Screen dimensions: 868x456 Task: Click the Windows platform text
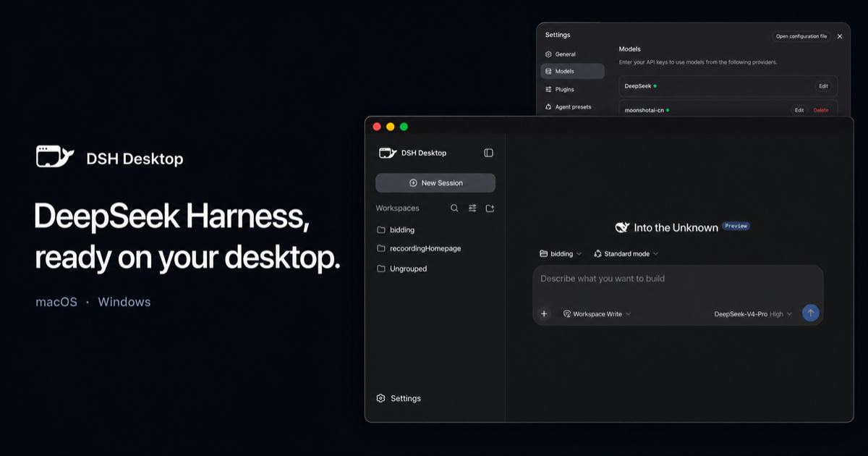[x=124, y=302]
